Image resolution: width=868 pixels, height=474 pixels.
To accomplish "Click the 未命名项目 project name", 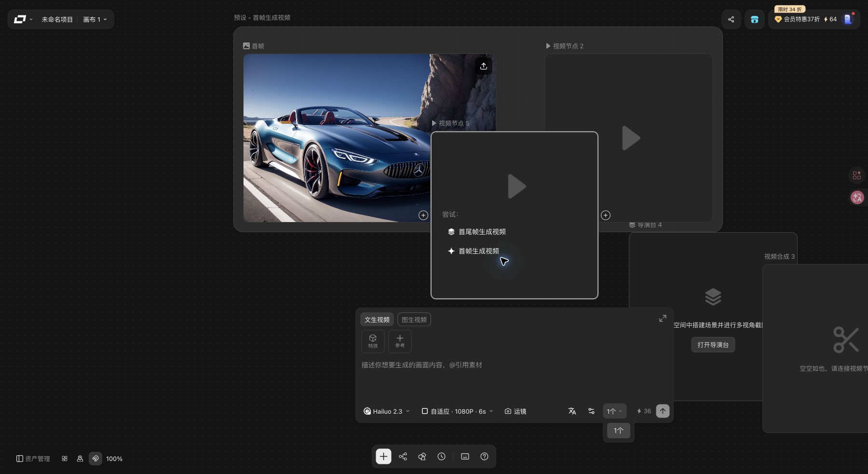I will (x=57, y=19).
